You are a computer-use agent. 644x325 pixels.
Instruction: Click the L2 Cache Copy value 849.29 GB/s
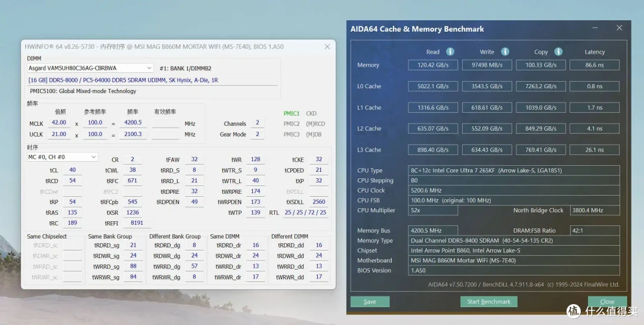[x=540, y=129]
